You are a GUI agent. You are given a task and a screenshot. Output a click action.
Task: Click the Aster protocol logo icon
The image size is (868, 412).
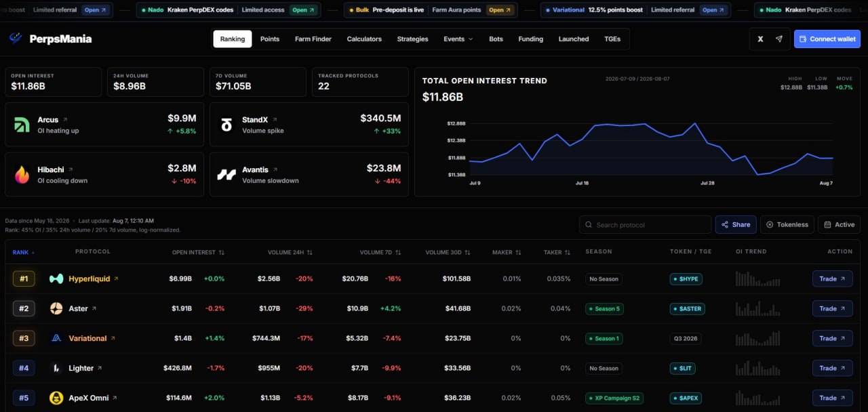[56, 308]
